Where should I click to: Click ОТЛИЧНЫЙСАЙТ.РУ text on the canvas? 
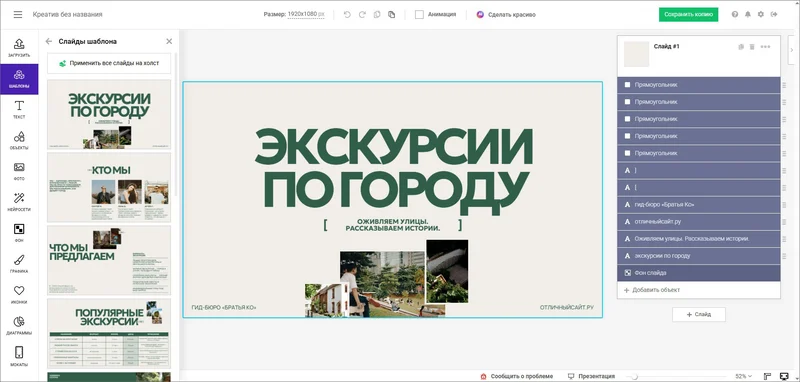point(567,308)
